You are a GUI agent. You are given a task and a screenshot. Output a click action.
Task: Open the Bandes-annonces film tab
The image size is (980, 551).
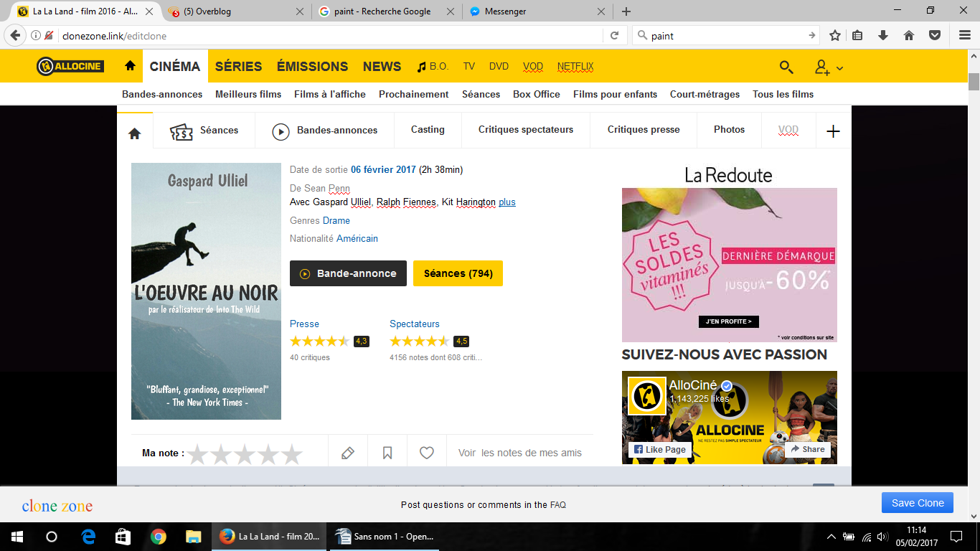[x=324, y=131]
